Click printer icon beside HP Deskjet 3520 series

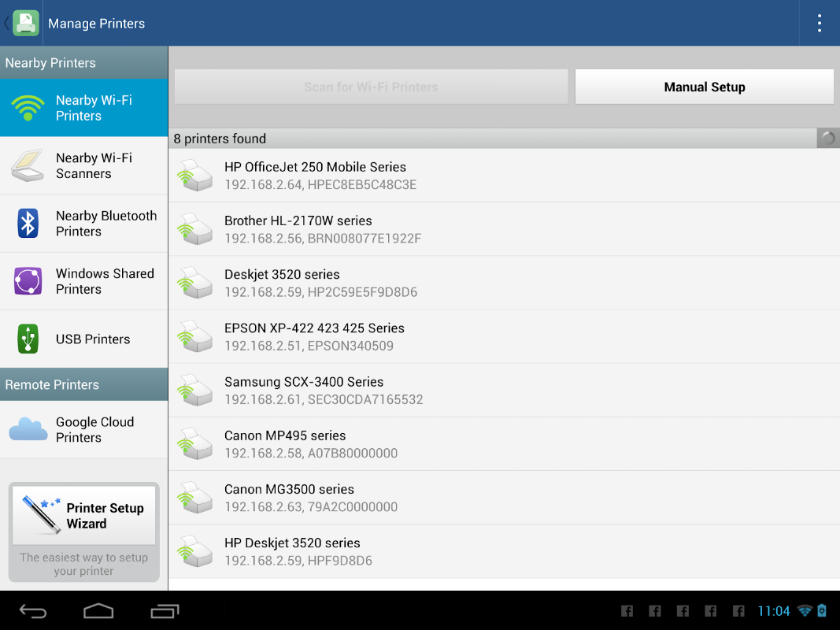[195, 551]
